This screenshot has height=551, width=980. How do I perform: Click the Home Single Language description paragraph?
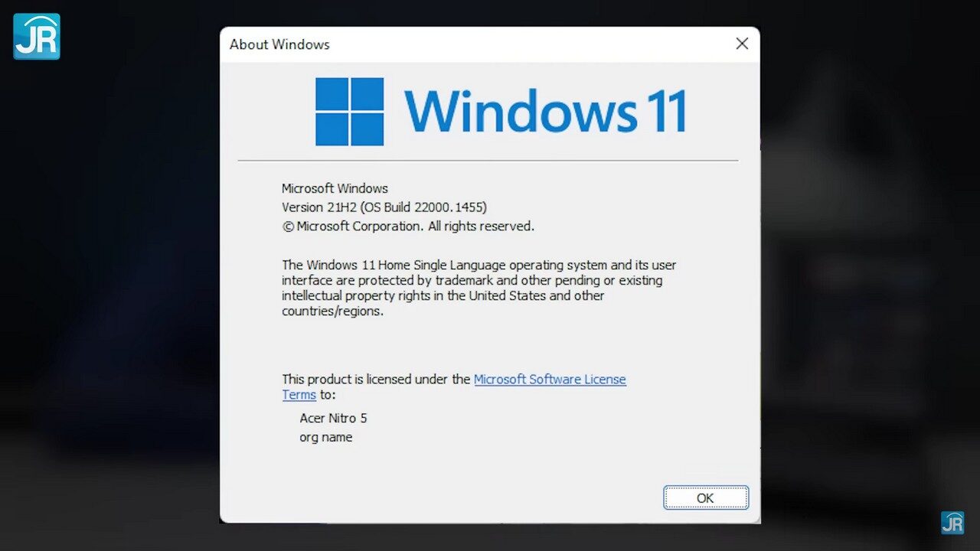[x=479, y=288]
